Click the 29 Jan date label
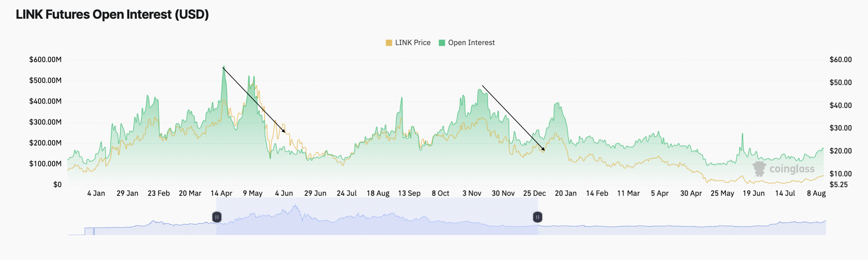The image size is (868, 260). pyautogui.click(x=127, y=193)
